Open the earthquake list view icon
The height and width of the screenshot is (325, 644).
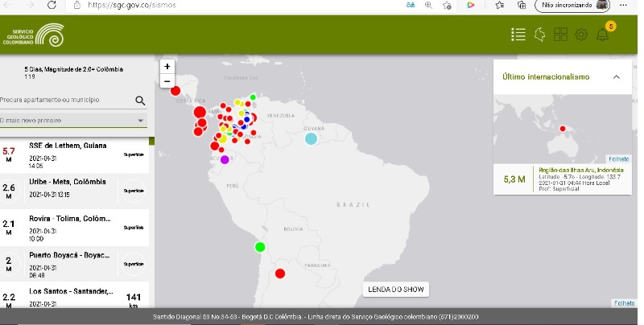(518, 35)
